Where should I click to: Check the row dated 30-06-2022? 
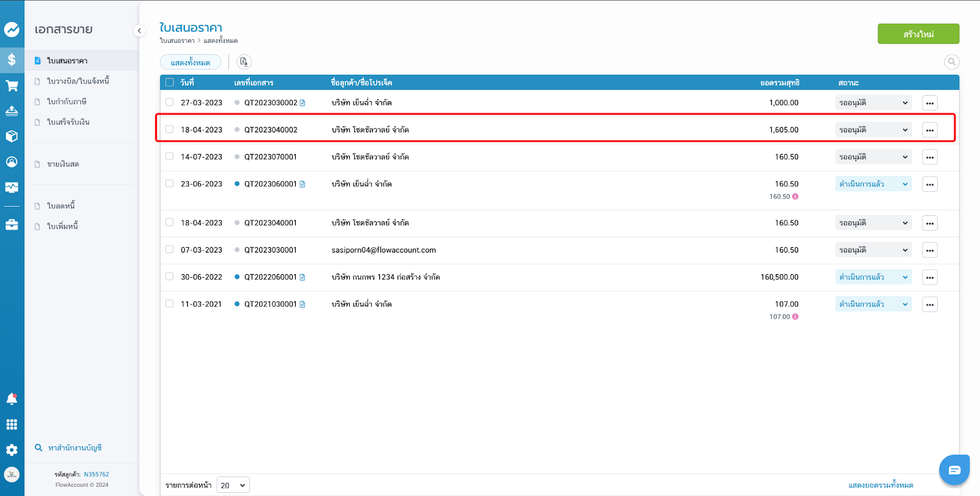point(170,277)
